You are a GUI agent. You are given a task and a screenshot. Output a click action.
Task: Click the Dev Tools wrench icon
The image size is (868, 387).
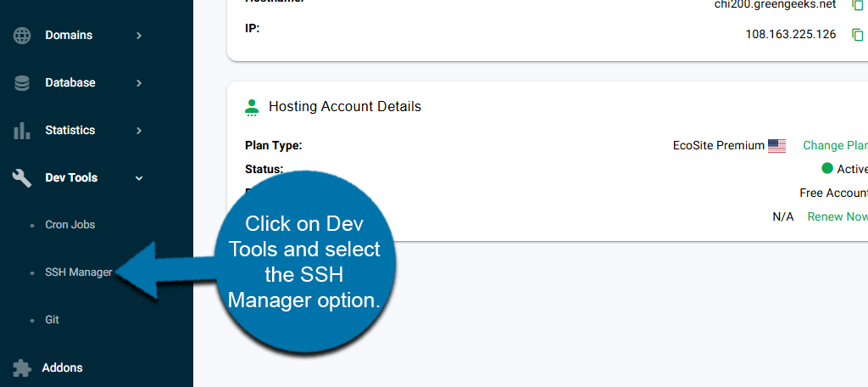pos(22,178)
